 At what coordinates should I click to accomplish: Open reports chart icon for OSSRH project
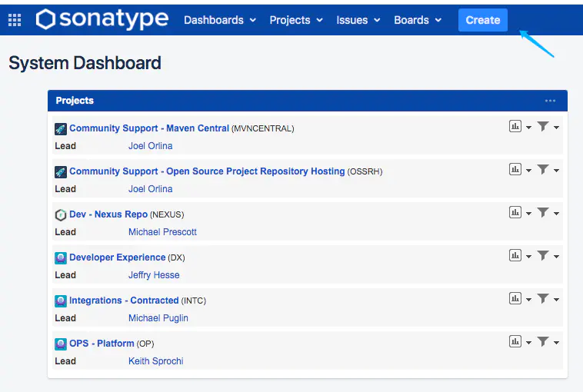515,169
